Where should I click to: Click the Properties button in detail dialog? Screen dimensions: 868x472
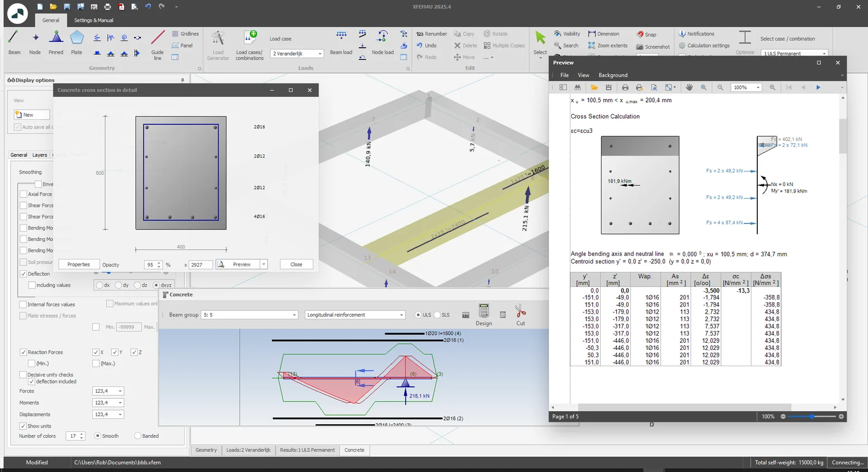(x=79, y=264)
